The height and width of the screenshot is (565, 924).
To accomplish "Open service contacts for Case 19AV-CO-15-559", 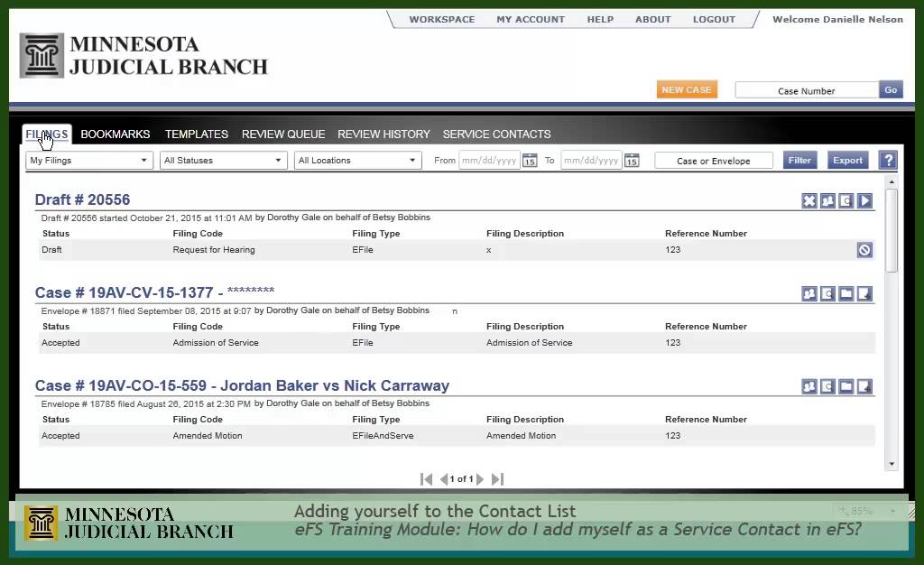I will 809,386.
